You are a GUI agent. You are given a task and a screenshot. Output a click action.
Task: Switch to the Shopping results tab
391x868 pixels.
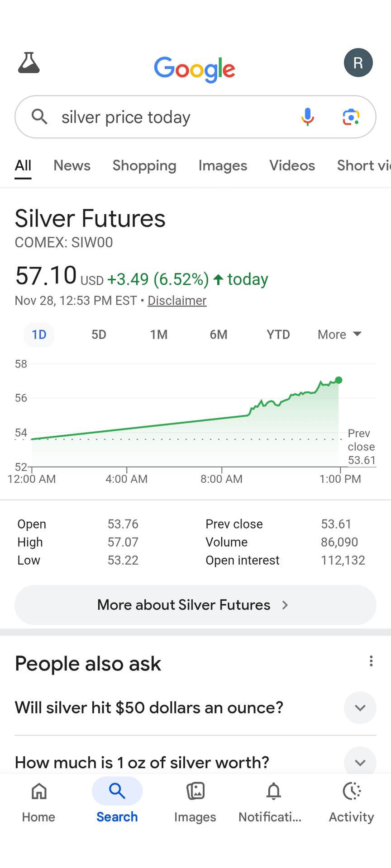coord(144,165)
